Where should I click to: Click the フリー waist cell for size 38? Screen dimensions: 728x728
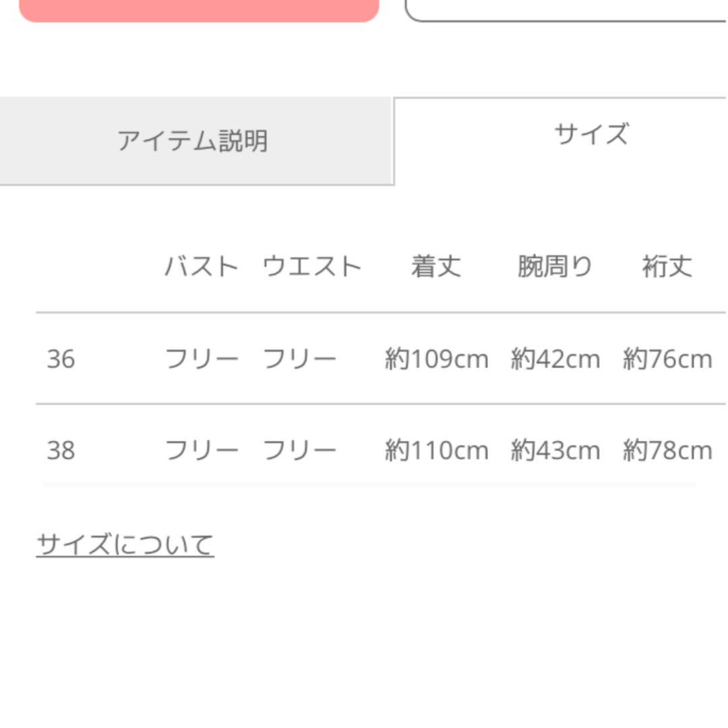pyautogui.click(x=299, y=450)
